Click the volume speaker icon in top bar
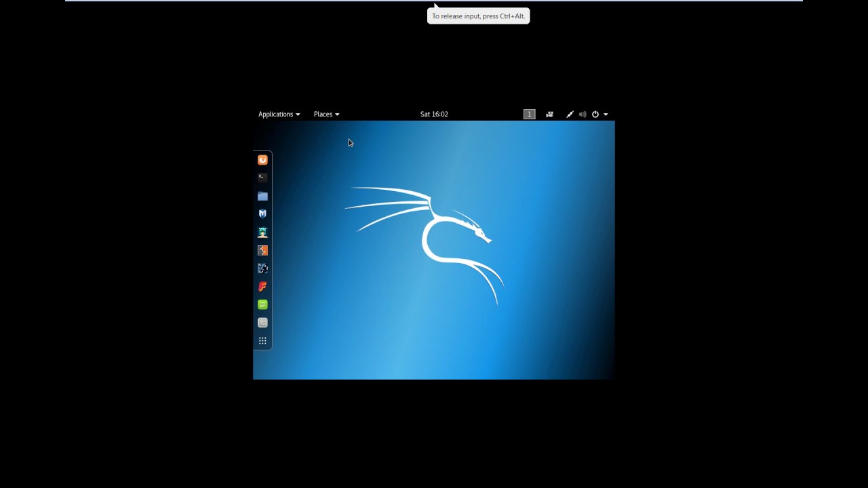This screenshot has height=488, width=868. (583, 115)
